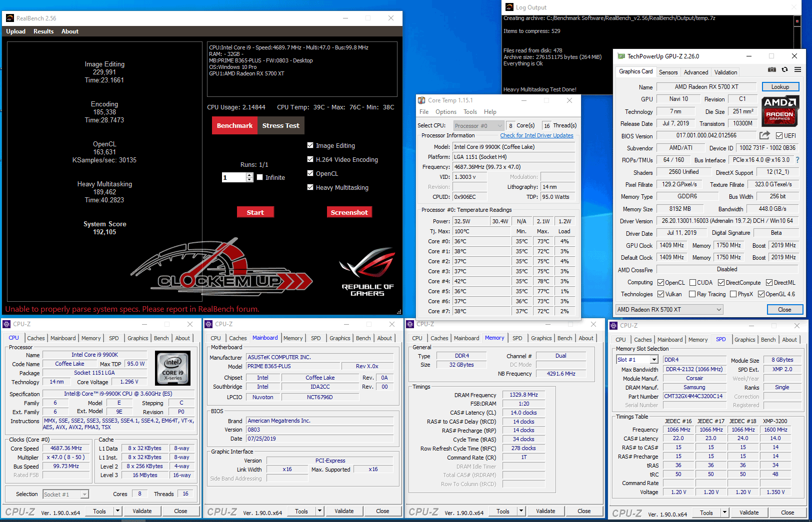Click the Intel Core i9 badge in CPU-Z
The height and width of the screenshot is (522, 812).
coord(173,368)
